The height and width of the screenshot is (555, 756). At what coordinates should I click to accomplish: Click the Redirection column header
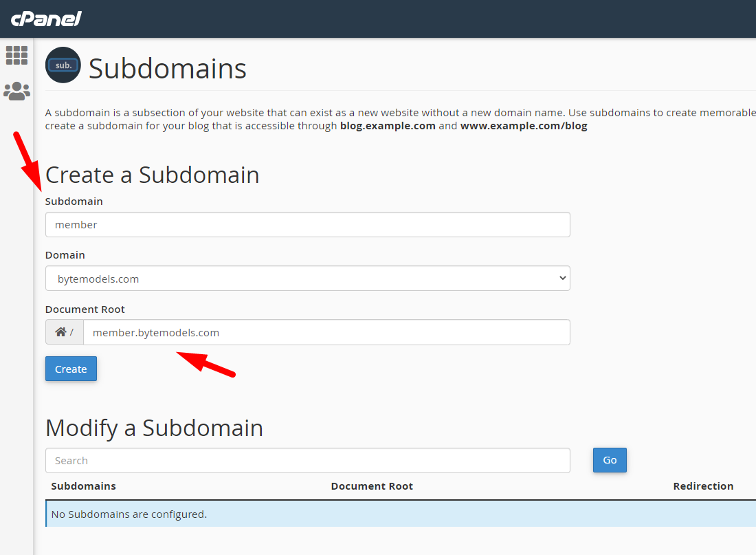click(x=703, y=486)
